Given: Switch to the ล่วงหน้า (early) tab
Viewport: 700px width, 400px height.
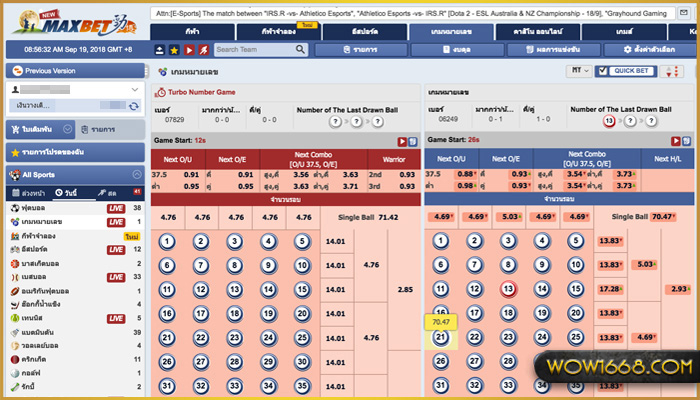Looking at the screenshot, I should (27, 192).
